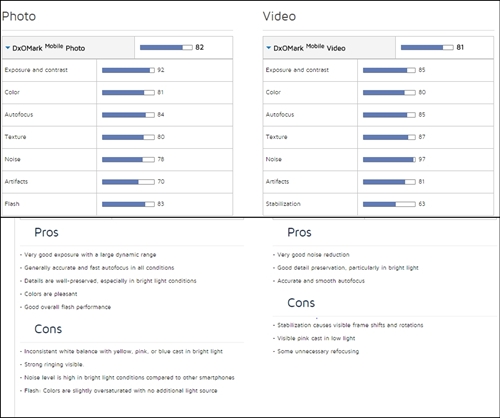Click the overall Video score bar 81

(x=427, y=47)
